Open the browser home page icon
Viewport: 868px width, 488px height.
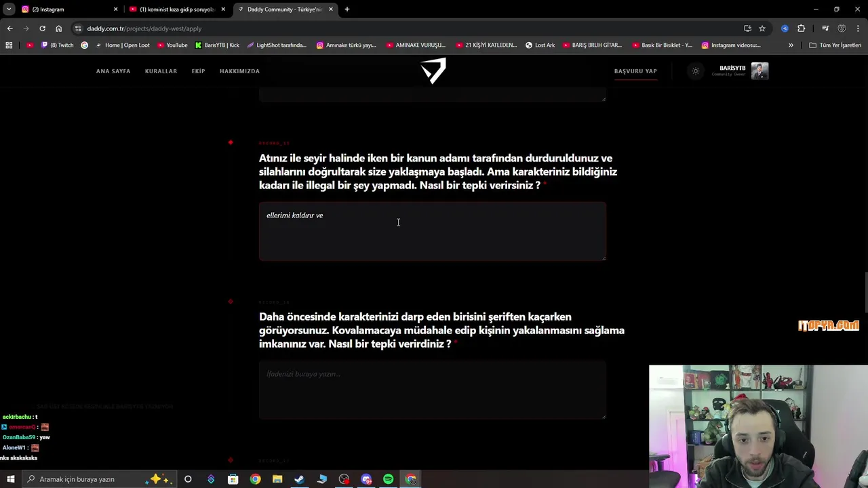coord(59,28)
